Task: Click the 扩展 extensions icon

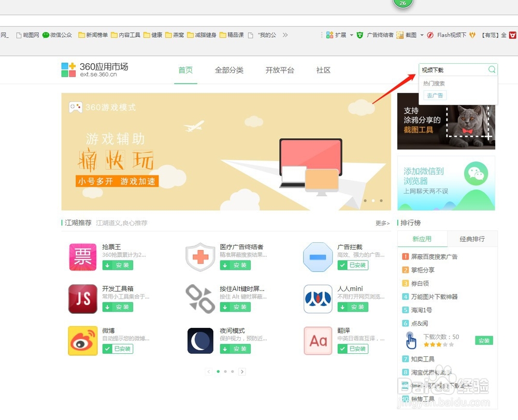Action: click(x=329, y=35)
